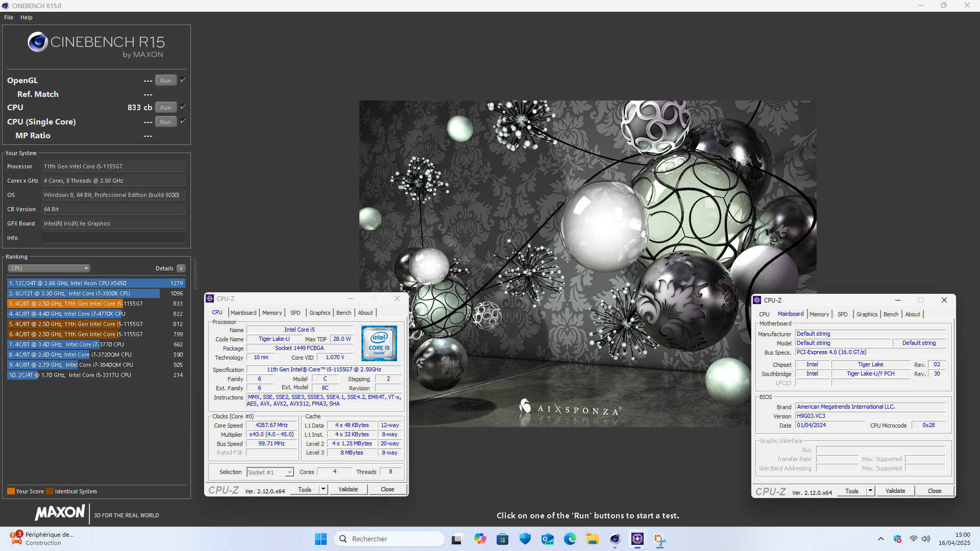Switch to Graphics tab in left CPU-Z
The height and width of the screenshot is (551, 980).
pos(320,313)
